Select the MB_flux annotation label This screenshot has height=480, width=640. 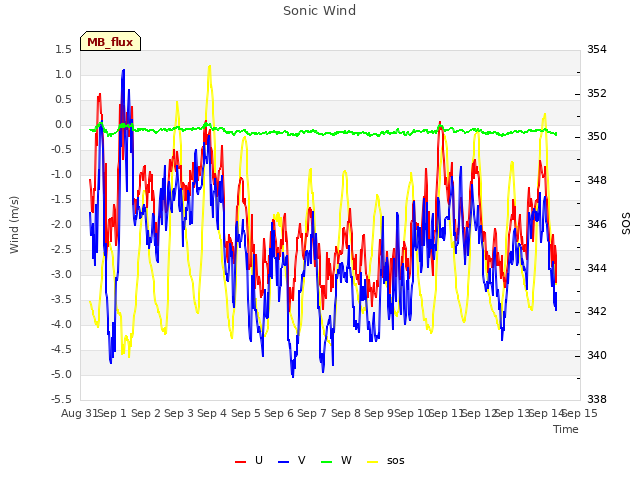pyautogui.click(x=110, y=41)
